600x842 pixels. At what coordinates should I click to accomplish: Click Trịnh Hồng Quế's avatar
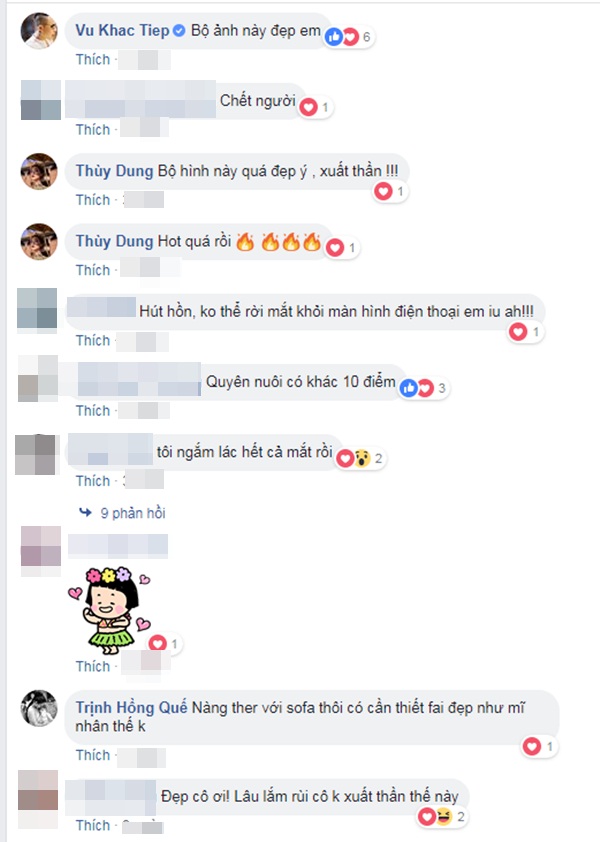(x=39, y=708)
